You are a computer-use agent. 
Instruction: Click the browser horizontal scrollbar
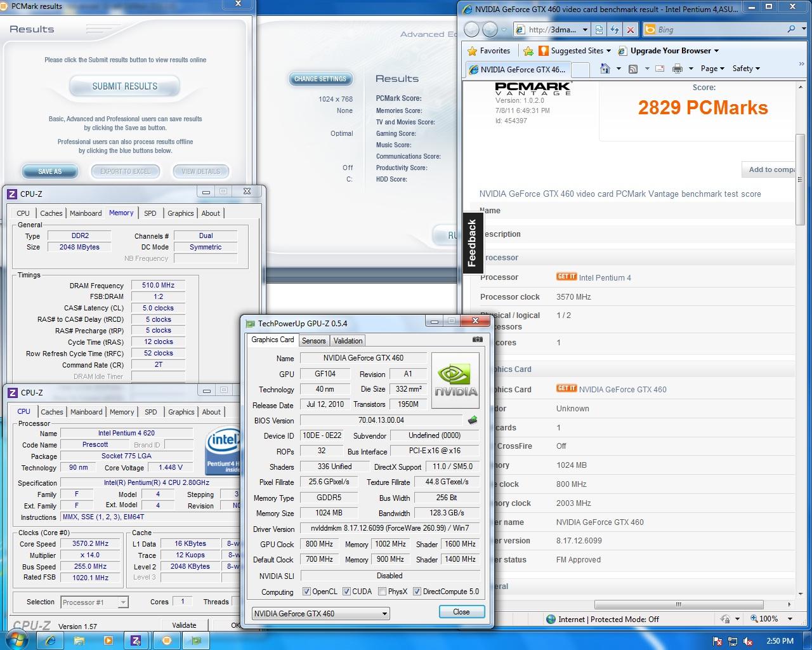[x=678, y=604]
